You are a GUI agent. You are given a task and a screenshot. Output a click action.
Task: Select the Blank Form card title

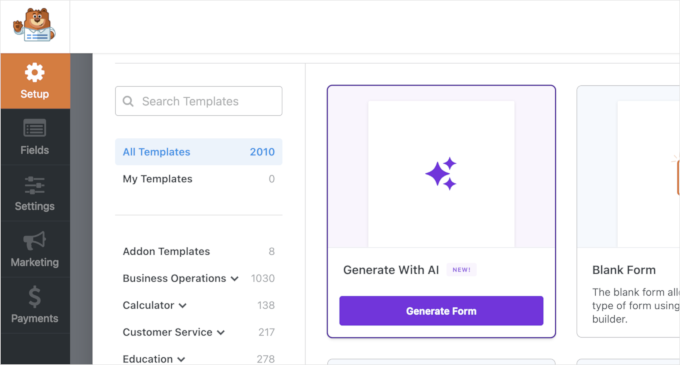tap(624, 270)
